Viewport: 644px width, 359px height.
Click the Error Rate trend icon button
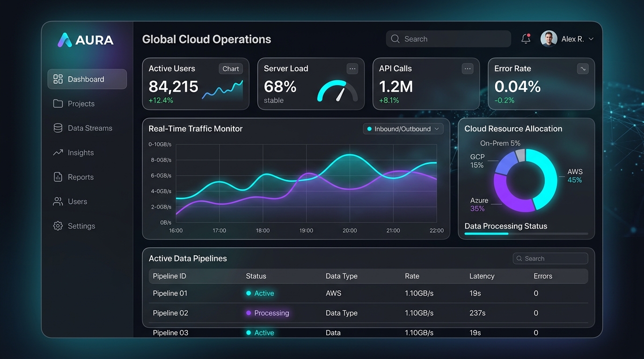click(x=583, y=69)
